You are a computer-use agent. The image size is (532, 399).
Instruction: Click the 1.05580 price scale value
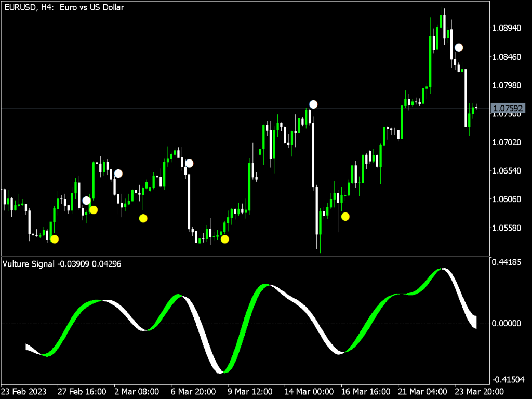pos(507,228)
